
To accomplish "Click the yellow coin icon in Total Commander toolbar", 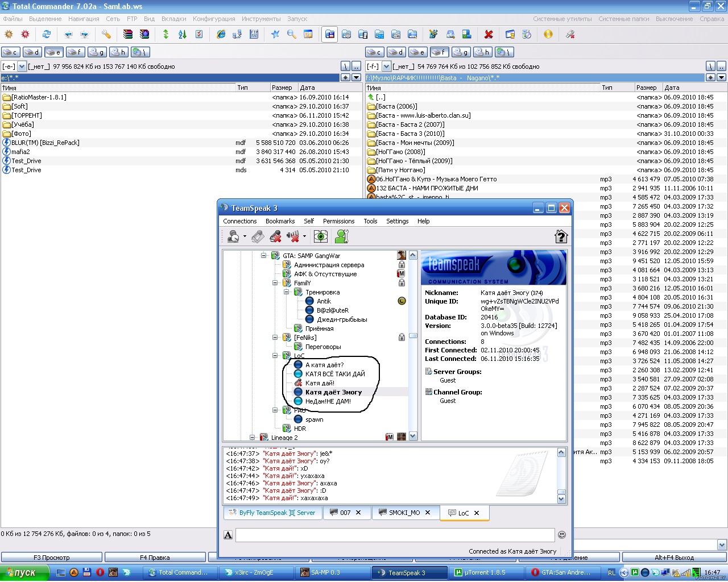I will click(548, 35).
